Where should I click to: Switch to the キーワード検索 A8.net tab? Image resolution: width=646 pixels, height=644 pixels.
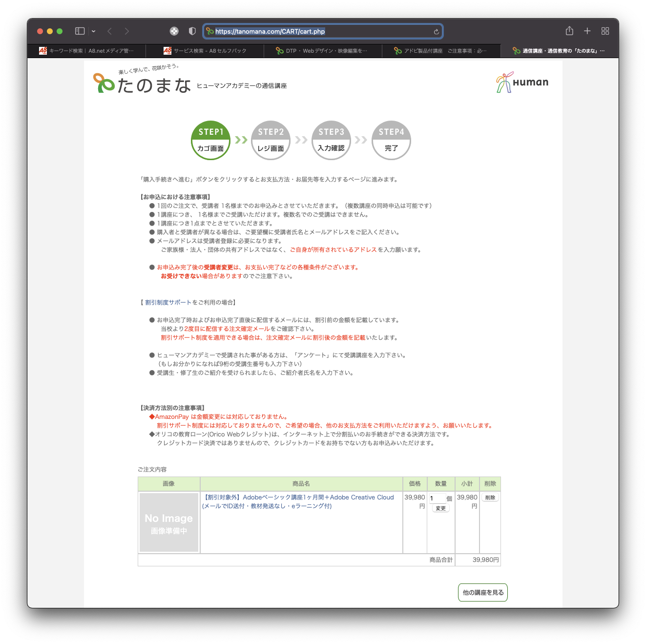[x=87, y=51]
